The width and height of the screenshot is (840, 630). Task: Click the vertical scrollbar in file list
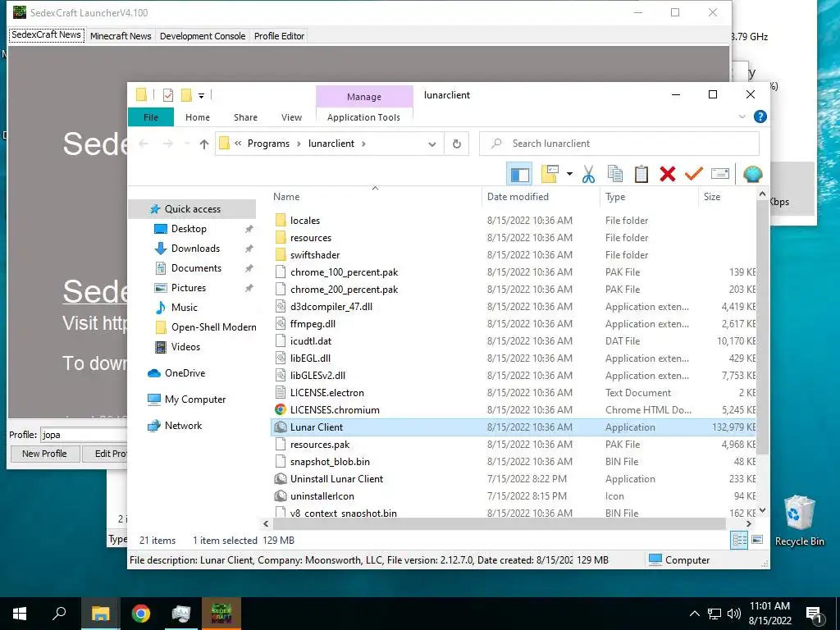pyautogui.click(x=762, y=326)
